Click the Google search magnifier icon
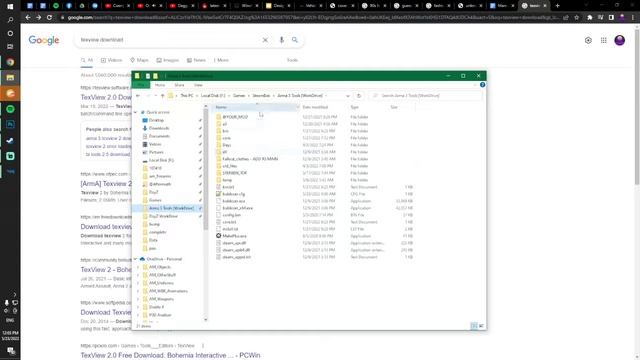This screenshot has width=640, height=360. (295, 40)
